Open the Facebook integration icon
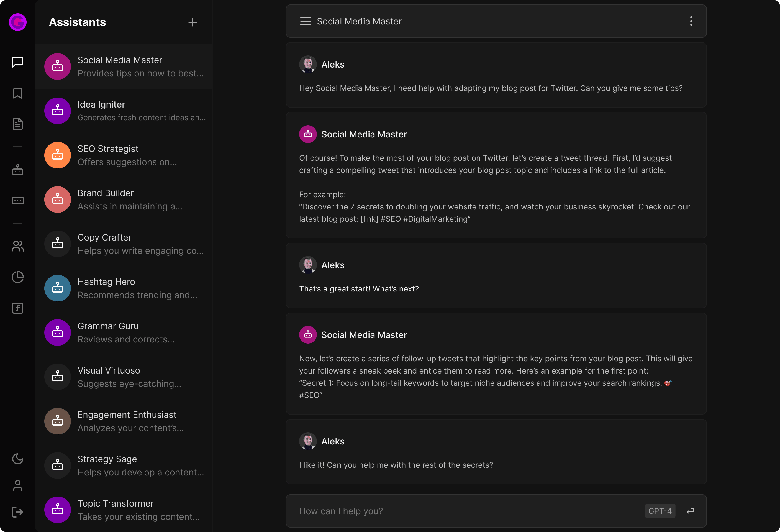Image resolution: width=780 pixels, height=532 pixels. (17, 308)
